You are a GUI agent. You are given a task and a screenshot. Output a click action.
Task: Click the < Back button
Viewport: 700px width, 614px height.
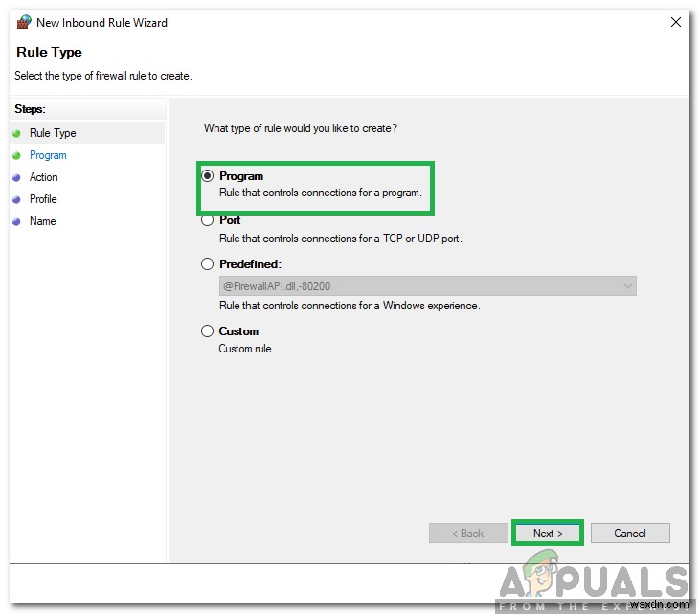pyautogui.click(x=468, y=533)
